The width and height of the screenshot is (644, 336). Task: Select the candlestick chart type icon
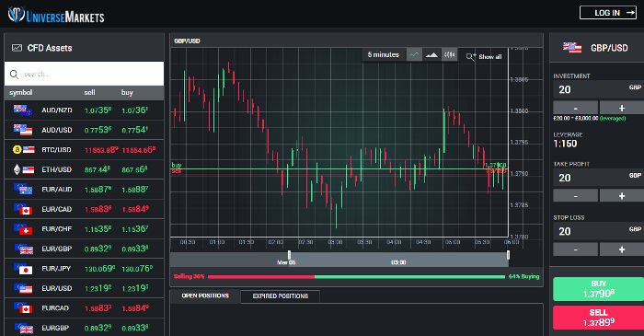click(449, 54)
